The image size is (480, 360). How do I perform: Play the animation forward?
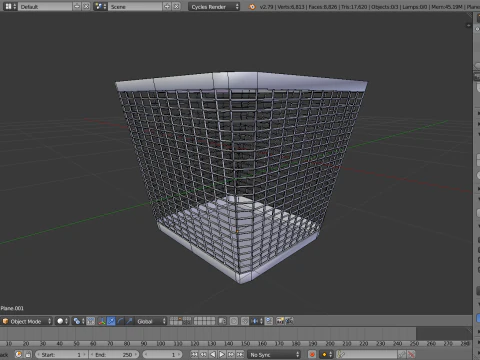[x=222, y=355]
